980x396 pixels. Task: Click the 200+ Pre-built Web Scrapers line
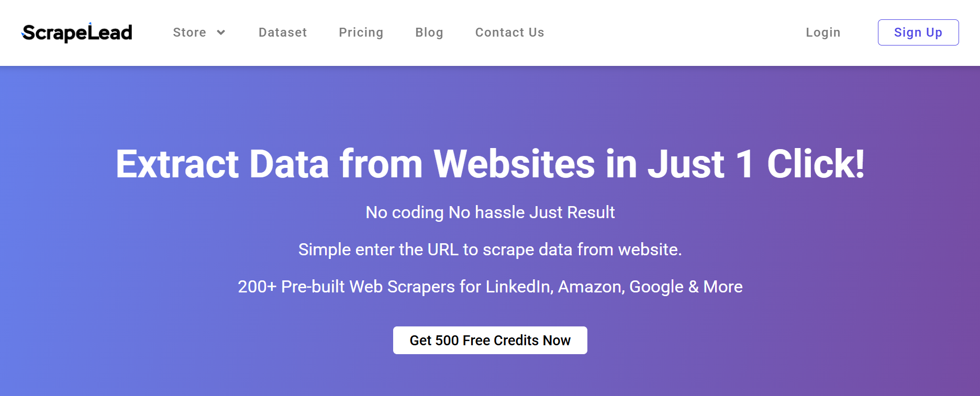[x=490, y=287]
